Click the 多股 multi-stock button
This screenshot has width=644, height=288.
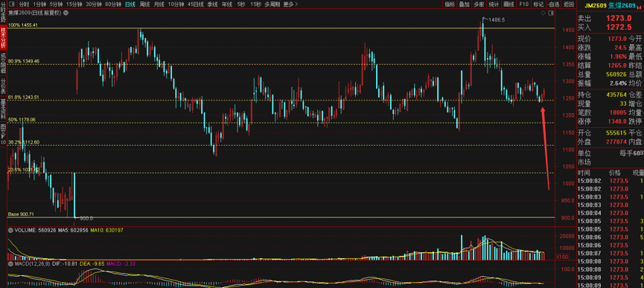(479, 4)
